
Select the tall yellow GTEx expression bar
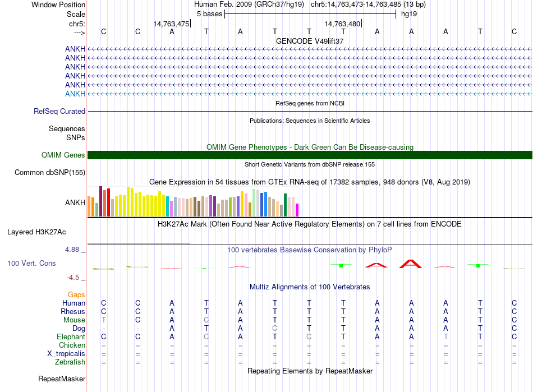[x=129, y=202]
